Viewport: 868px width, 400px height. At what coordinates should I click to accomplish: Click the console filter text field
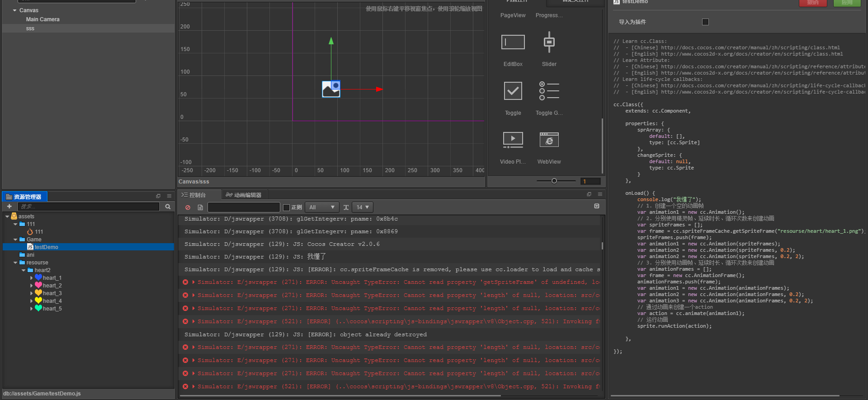click(244, 207)
